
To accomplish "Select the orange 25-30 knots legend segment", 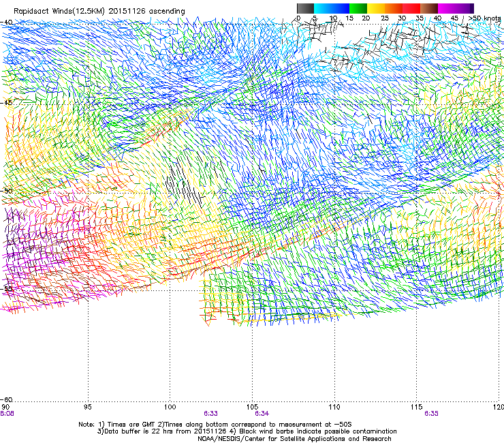I will click(394, 8).
